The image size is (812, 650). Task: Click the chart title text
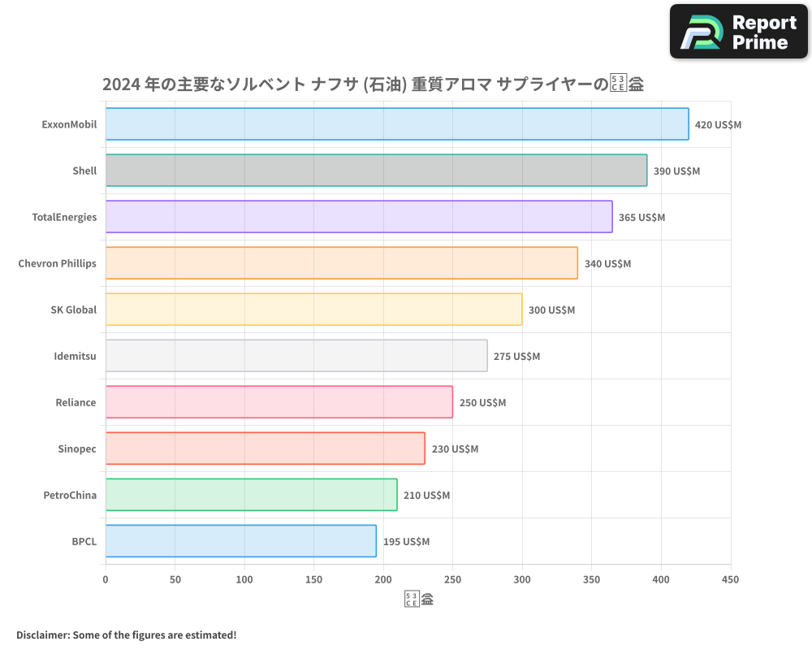click(373, 83)
